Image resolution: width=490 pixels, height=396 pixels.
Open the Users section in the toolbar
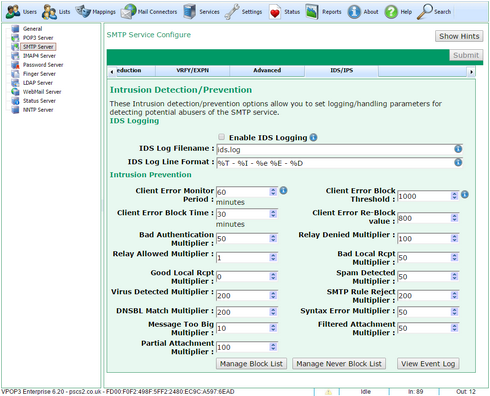21,12
